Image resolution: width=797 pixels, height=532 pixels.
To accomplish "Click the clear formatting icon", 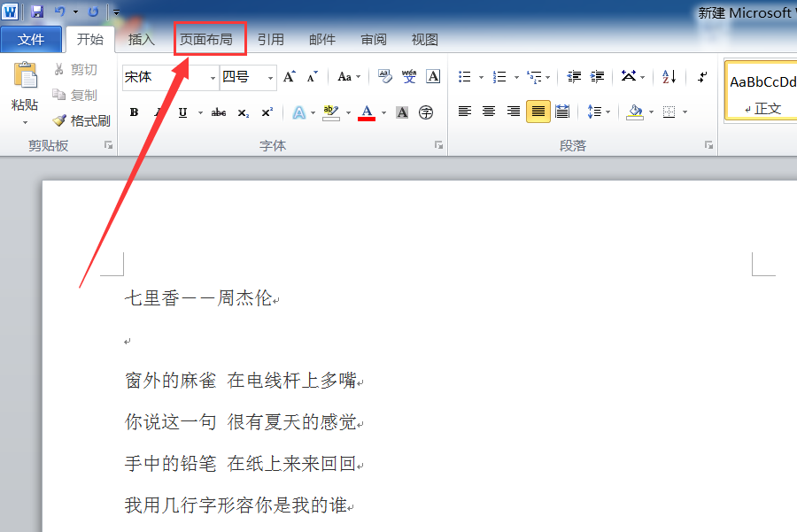I will click(x=385, y=77).
